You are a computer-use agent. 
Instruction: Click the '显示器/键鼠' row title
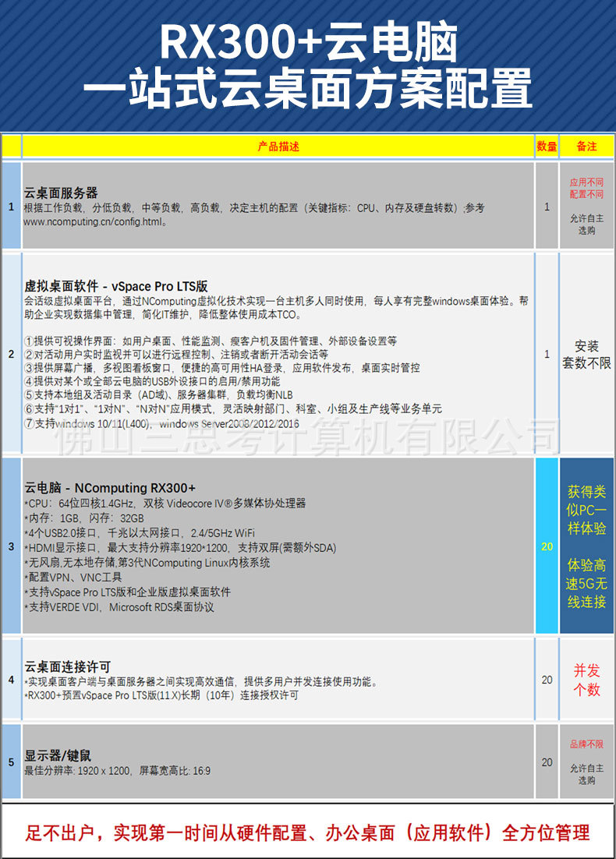[58, 755]
